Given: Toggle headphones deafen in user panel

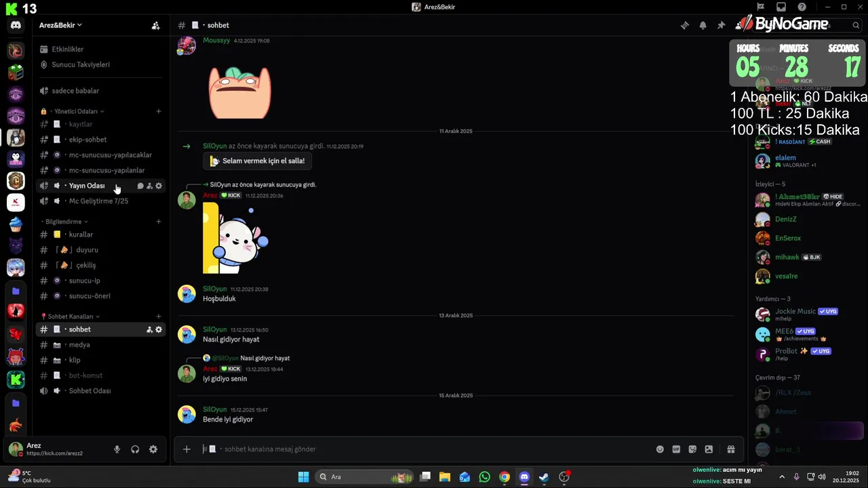Looking at the screenshot, I should point(135,449).
